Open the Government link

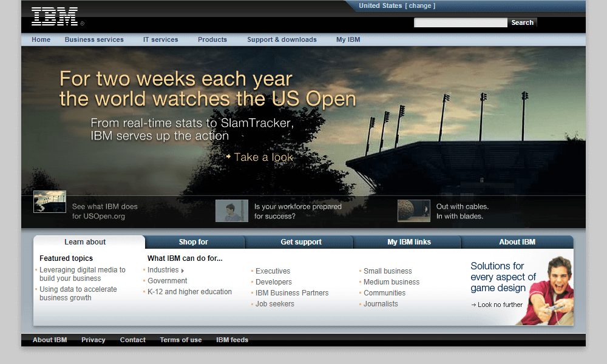pyautogui.click(x=168, y=281)
